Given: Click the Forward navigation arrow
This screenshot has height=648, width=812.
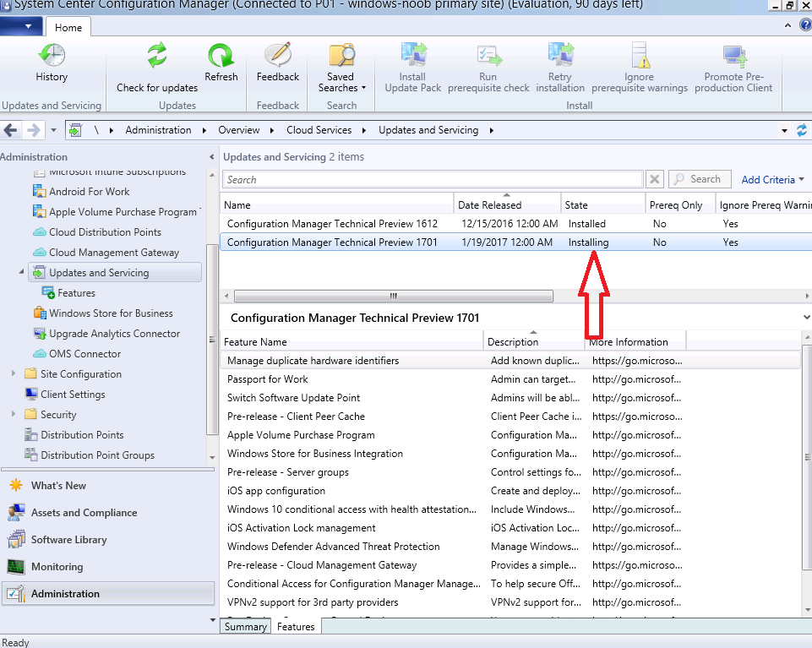Looking at the screenshot, I should point(33,130).
